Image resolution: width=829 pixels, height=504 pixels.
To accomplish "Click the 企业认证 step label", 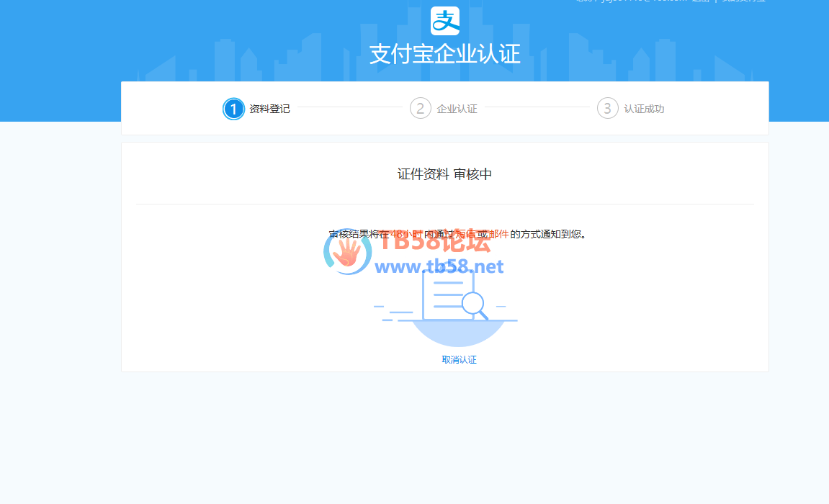I will (457, 109).
